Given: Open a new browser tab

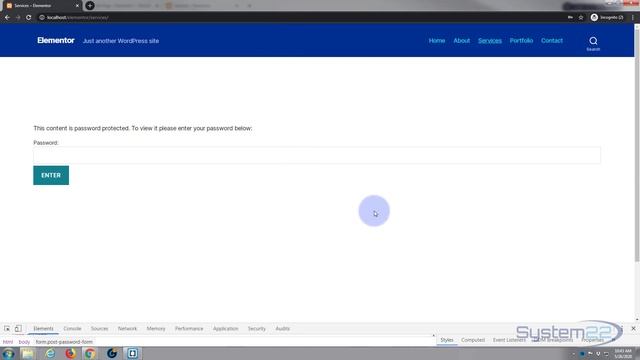Looking at the screenshot, I should pyautogui.click(x=90, y=6).
